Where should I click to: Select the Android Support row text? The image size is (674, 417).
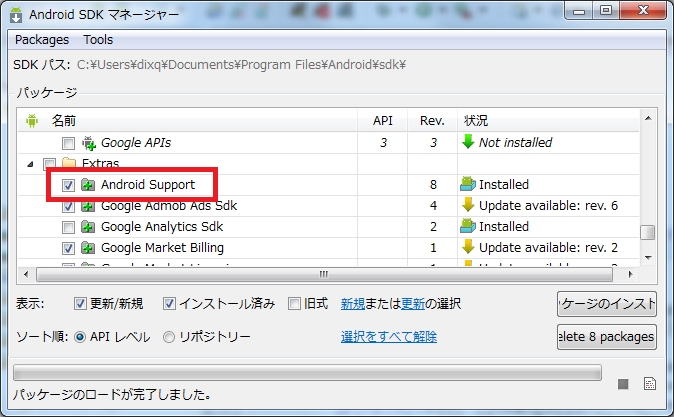click(148, 185)
